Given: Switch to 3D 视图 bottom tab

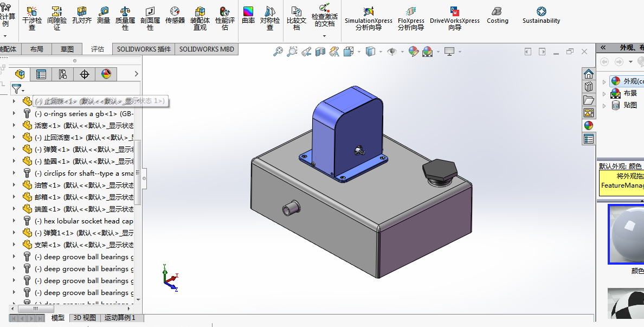Looking at the screenshot, I should pyautogui.click(x=85, y=318).
